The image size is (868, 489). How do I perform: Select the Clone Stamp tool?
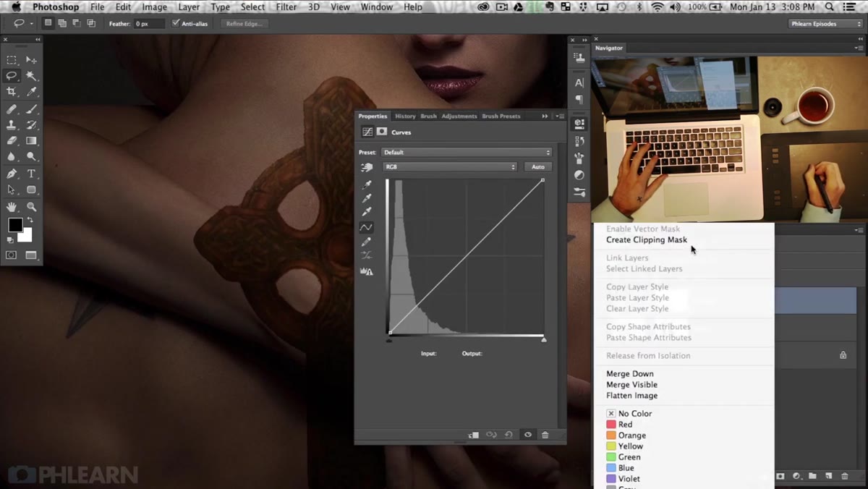click(12, 125)
